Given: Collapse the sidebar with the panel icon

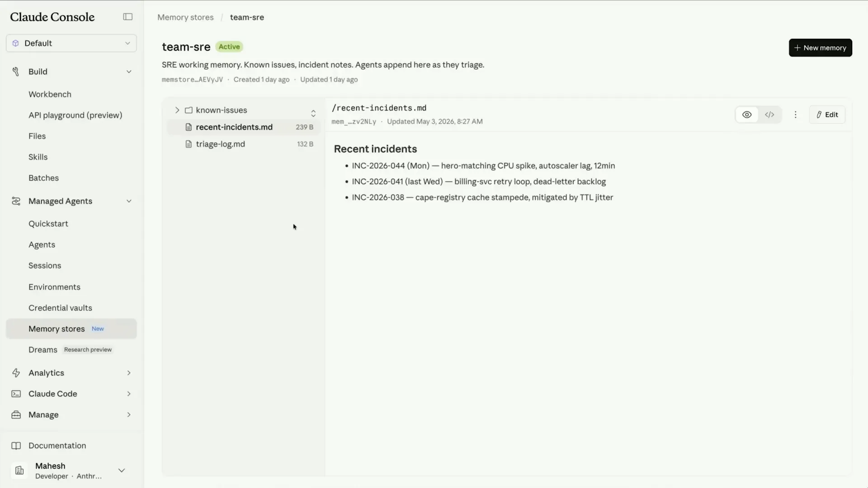Looking at the screenshot, I should [x=128, y=17].
